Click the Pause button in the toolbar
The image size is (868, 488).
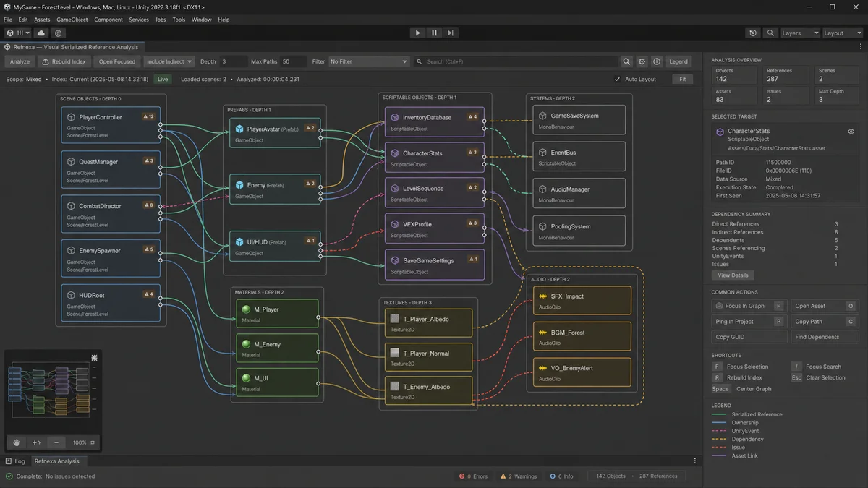tap(434, 33)
